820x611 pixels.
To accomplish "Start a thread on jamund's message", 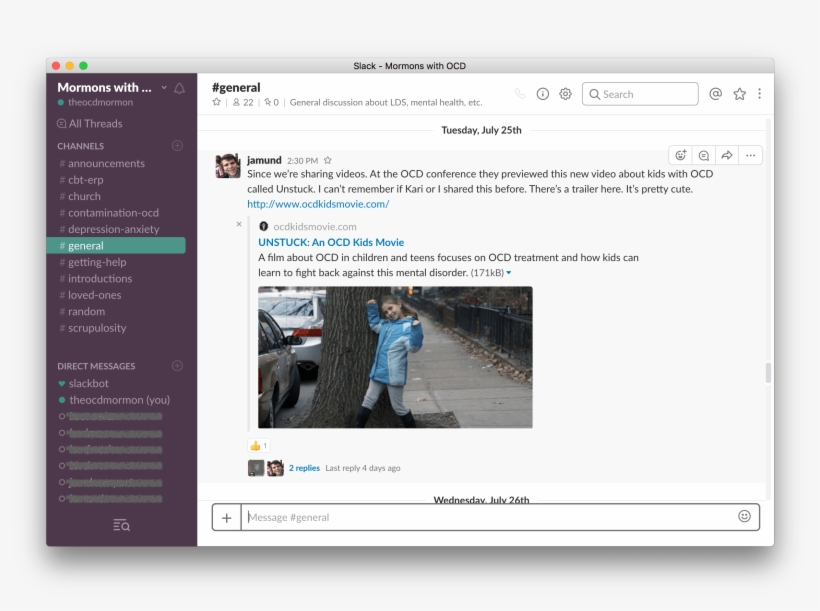I will [704, 155].
